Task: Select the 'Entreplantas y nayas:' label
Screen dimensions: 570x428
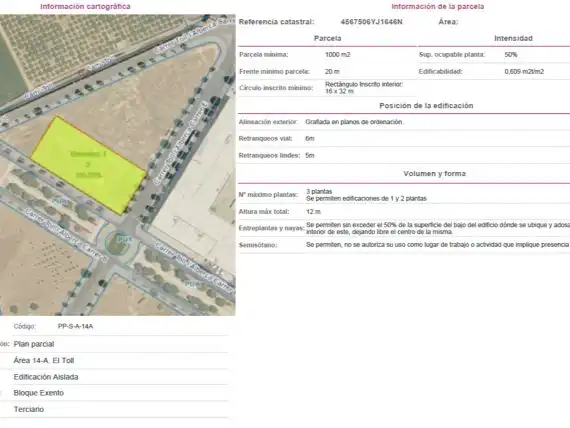Action: pyautogui.click(x=272, y=228)
